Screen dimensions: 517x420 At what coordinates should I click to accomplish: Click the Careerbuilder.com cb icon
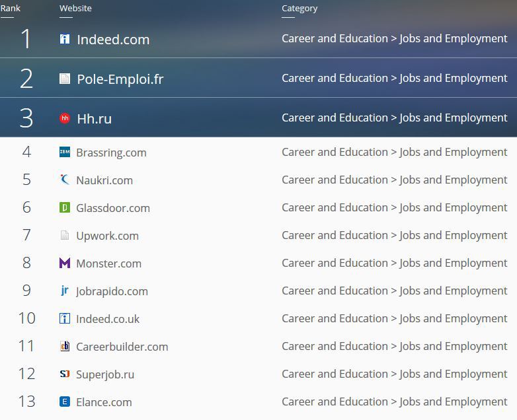pyautogui.click(x=65, y=346)
